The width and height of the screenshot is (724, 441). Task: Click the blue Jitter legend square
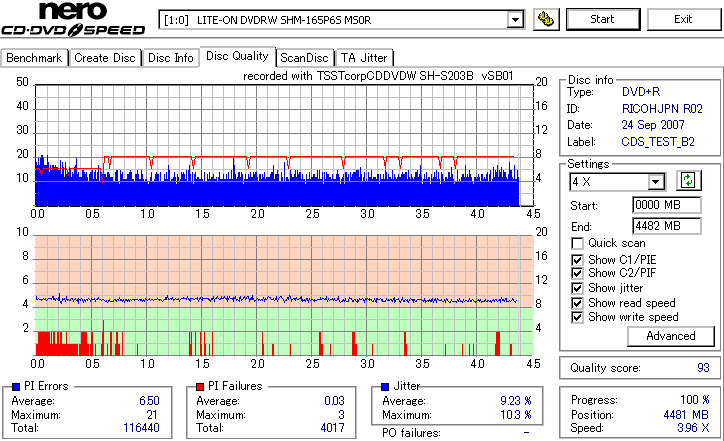[x=385, y=387]
